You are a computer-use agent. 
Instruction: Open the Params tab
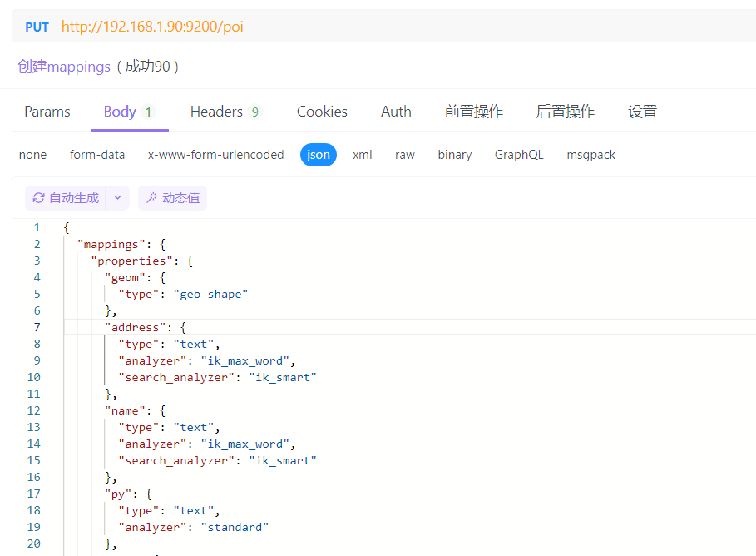47,112
